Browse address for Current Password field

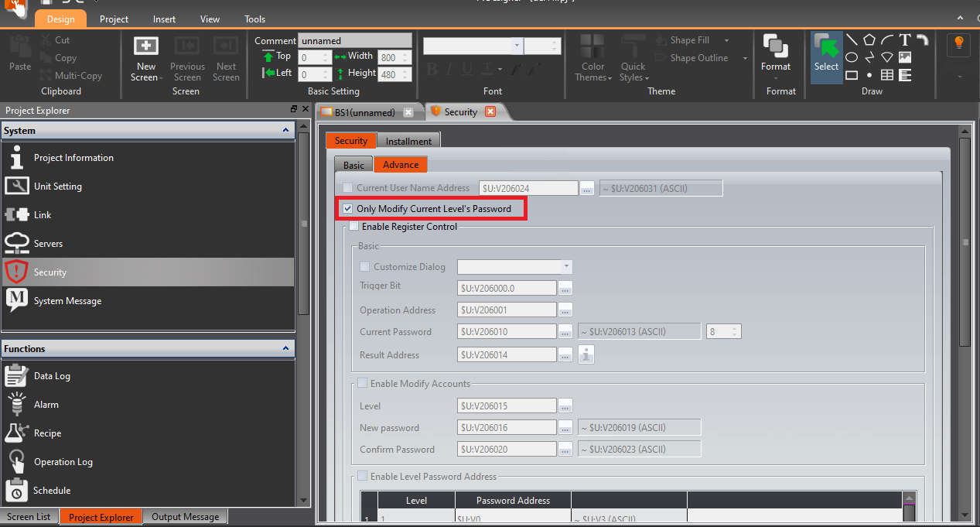click(565, 332)
